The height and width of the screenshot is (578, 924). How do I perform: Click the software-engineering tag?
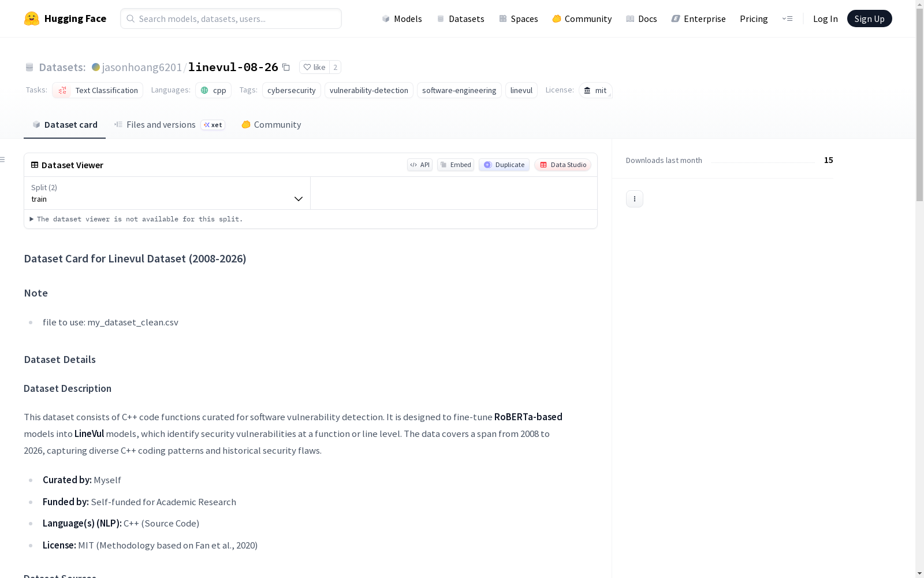(x=459, y=90)
